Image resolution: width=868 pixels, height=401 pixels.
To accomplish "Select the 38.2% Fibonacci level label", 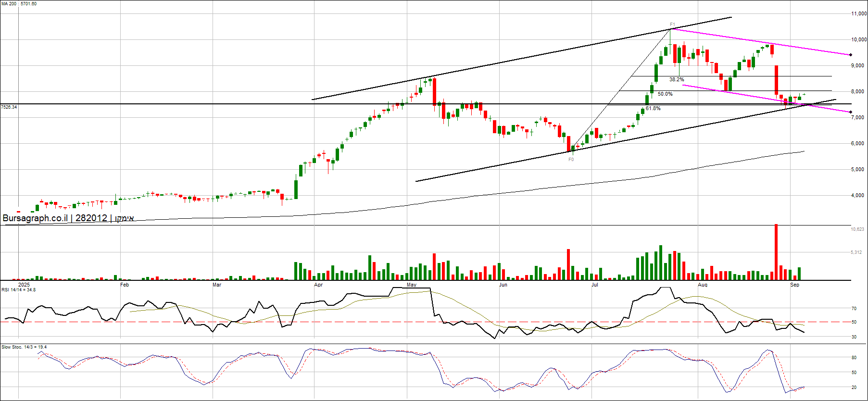I will 677,79.
